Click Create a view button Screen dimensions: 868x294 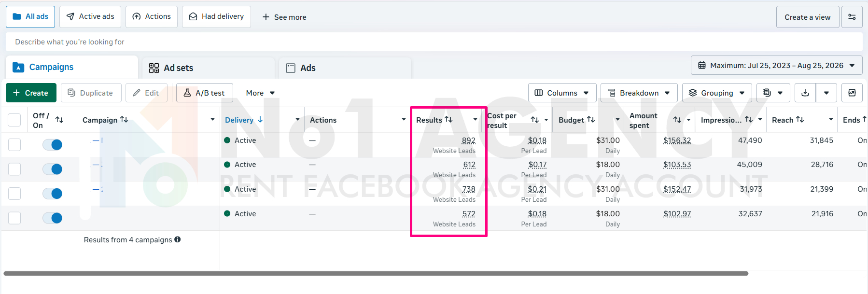point(808,17)
